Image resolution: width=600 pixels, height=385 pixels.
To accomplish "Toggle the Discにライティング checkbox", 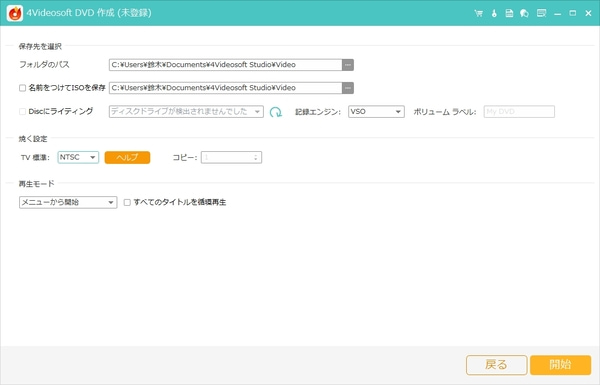I will [23, 111].
